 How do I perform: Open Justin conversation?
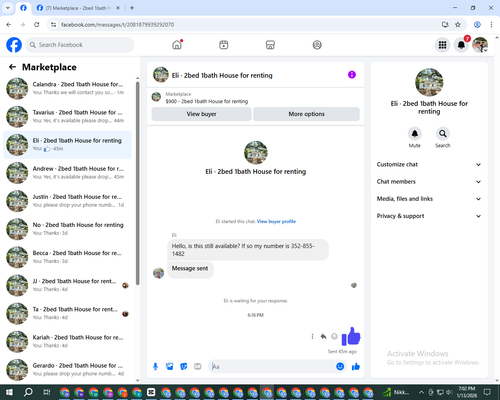point(67,201)
